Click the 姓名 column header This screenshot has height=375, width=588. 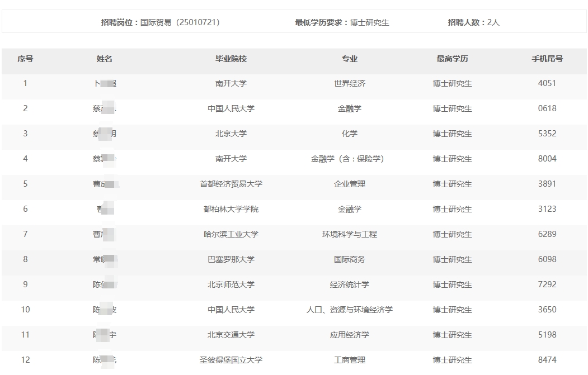tap(105, 59)
